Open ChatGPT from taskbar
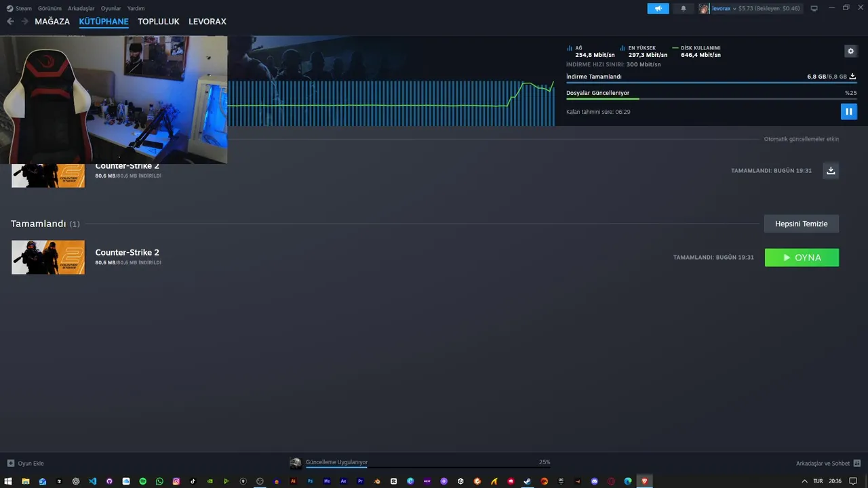The image size is (868, 488). click(76, 481)
